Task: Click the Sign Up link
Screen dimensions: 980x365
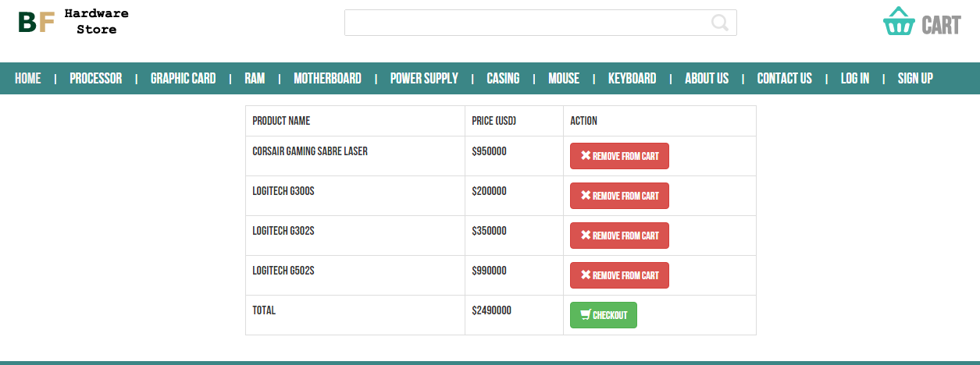Action: (915, 79)
